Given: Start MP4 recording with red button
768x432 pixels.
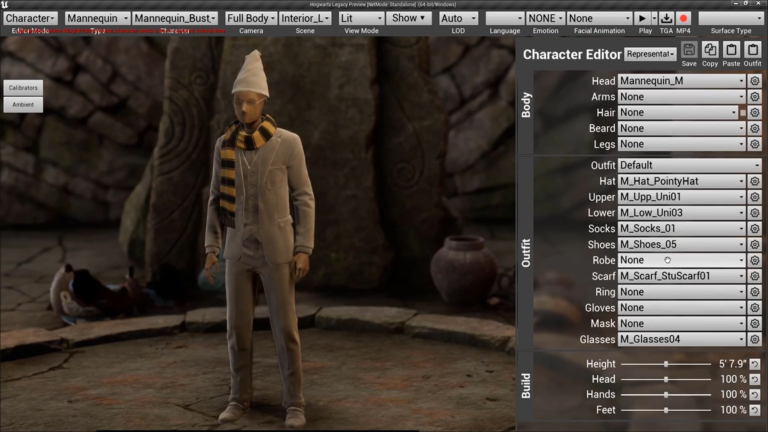Looking at the screenshot, I should point(683,19).
